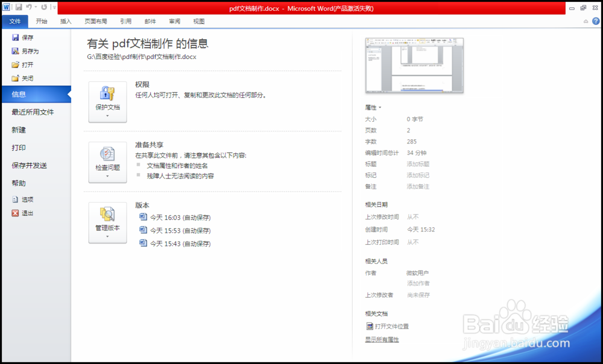The image size is (603, 364).
Task: Click the Undo icon in the quick access toolbar
Action: click(29, 7)
